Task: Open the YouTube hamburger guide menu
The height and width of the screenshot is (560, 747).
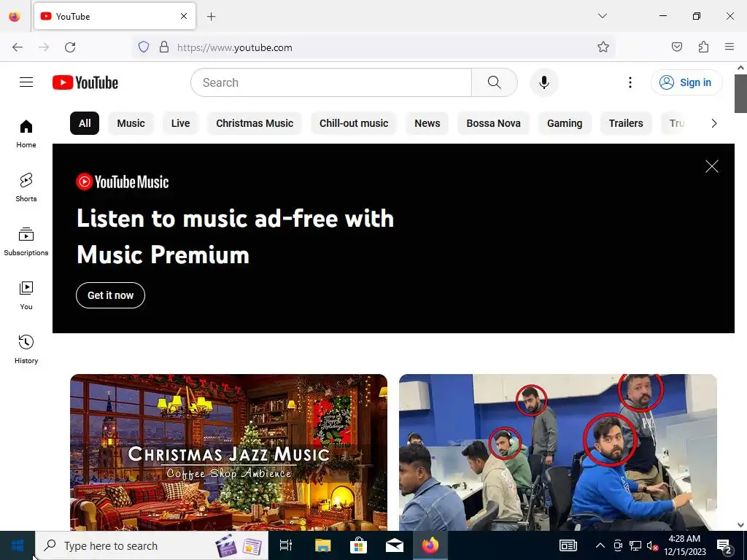Action: (26, 82)
